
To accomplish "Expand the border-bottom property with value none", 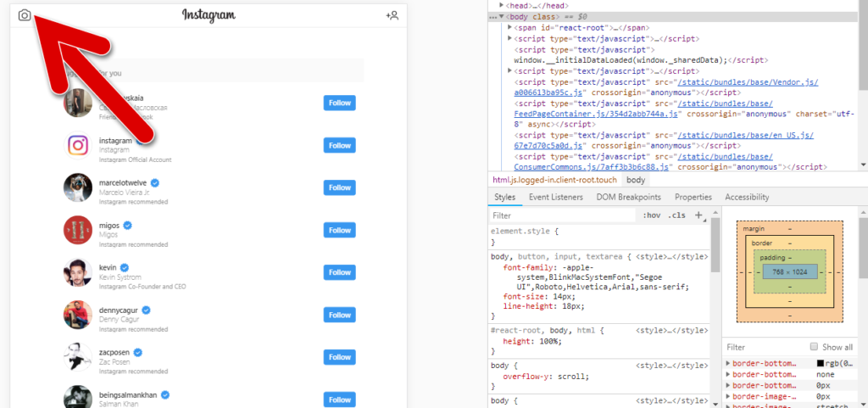I will click(x=728, y=374).
